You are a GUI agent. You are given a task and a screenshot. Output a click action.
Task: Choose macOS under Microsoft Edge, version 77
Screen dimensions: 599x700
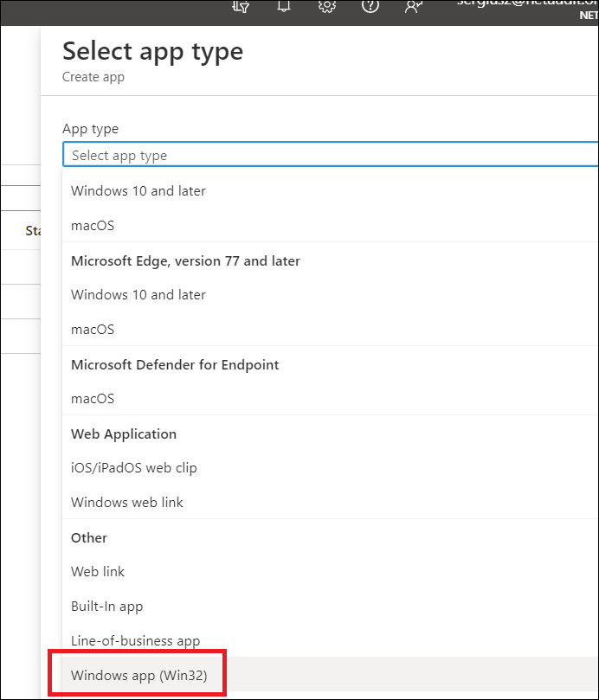[x=93, y=329]
